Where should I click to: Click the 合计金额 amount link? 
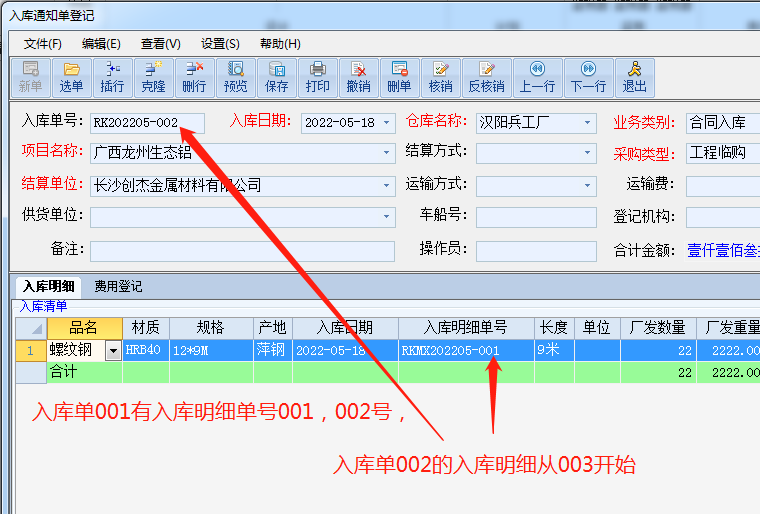(723, 251)
